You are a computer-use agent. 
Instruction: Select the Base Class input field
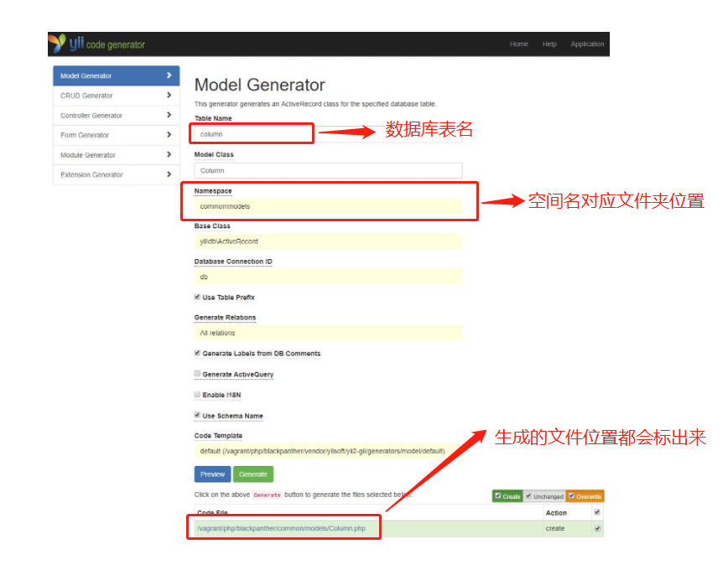[x=328, y=241]
